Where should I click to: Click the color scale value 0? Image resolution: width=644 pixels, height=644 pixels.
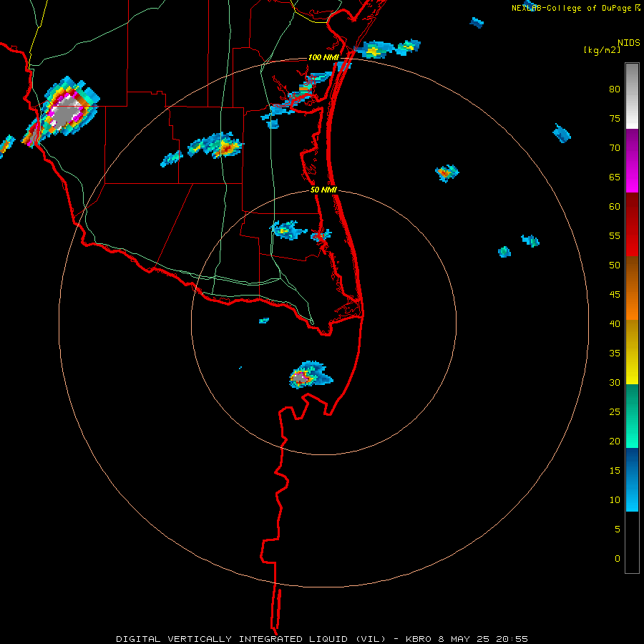(618, 559)
